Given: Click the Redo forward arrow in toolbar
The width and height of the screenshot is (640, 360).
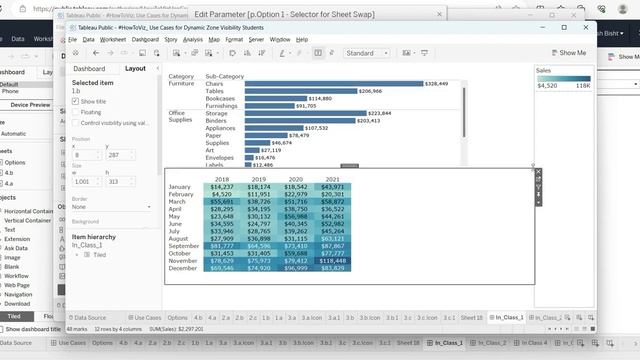Looking at the screenshot, I should pyautogui.click(x=110, y=53).
